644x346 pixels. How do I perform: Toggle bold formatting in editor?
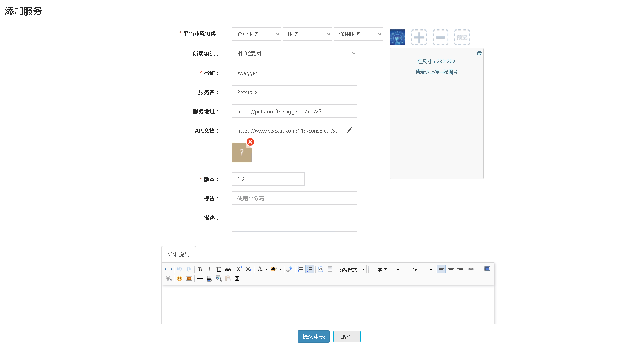point(200,269)
